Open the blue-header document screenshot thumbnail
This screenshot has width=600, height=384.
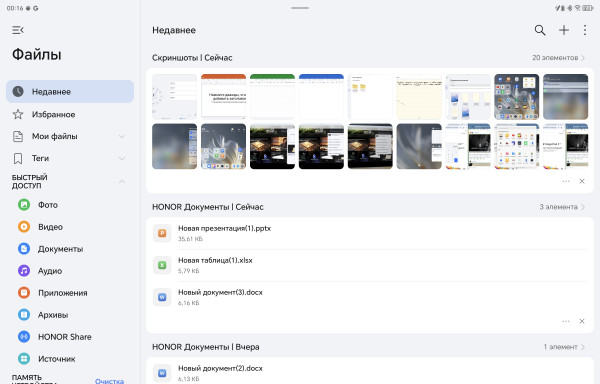click(x=321, y=97)
